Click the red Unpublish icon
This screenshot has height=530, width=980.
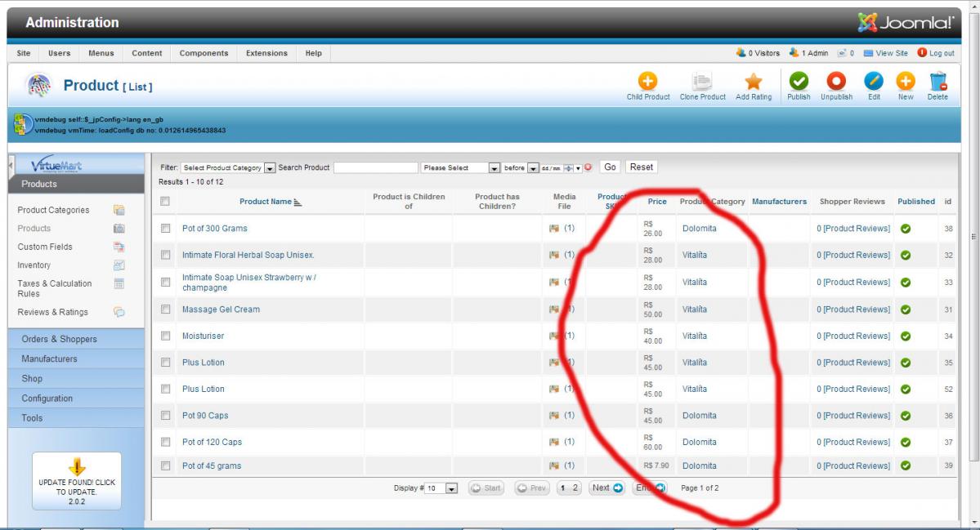[836, 81]
